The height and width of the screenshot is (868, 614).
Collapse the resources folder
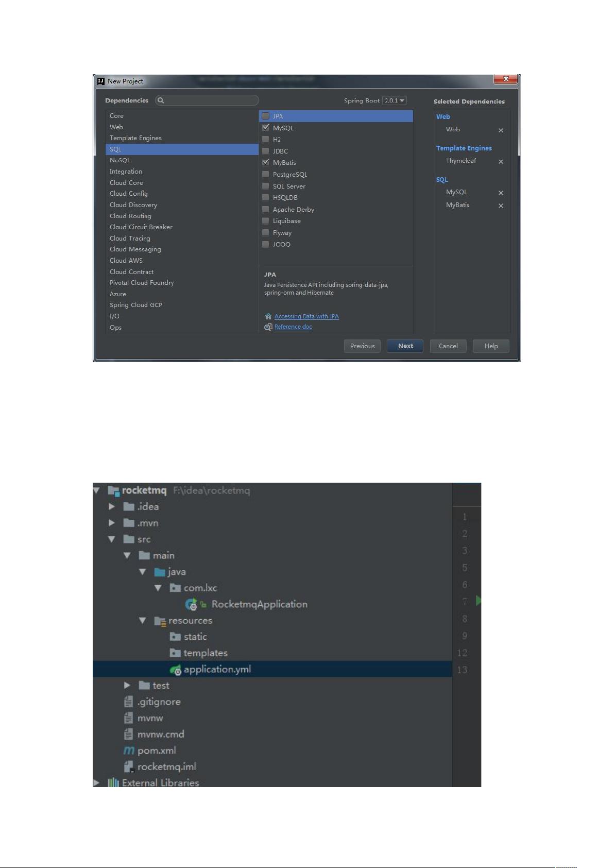[143, 621]
